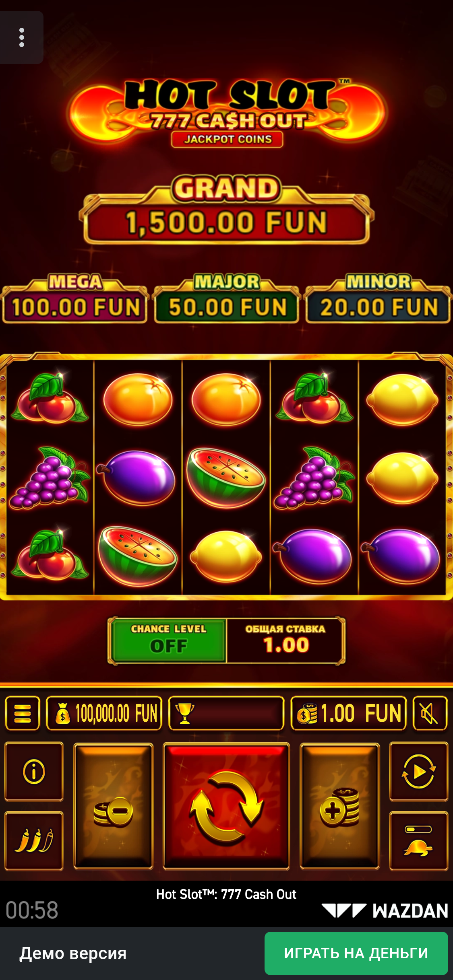This screenshot has width=453, height=980.
Task: Tap the MAJOR 50.00 FUN jackpot panel
Action: (x=227, y=299)
